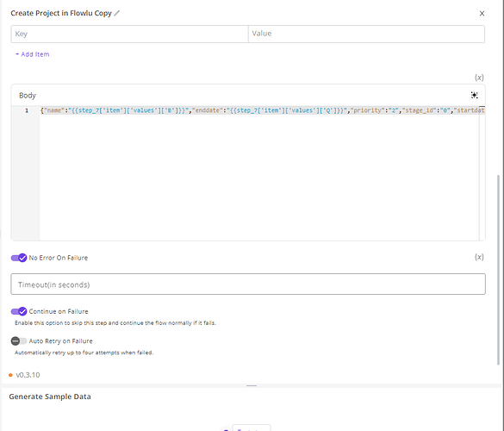Click the dynamic value (x) icon above Body
This screenshot has height=431, width=504.
coord(479,78)
